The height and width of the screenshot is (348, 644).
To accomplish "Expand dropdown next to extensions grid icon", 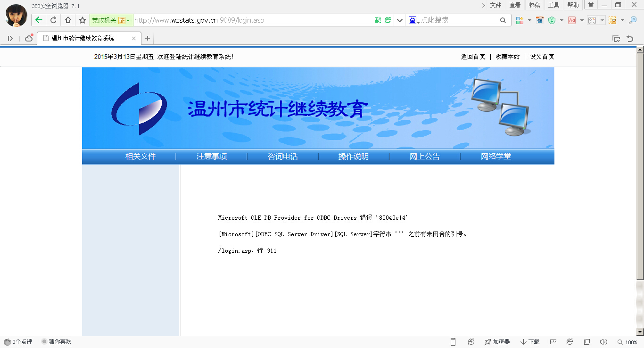I will click(529, 20).
